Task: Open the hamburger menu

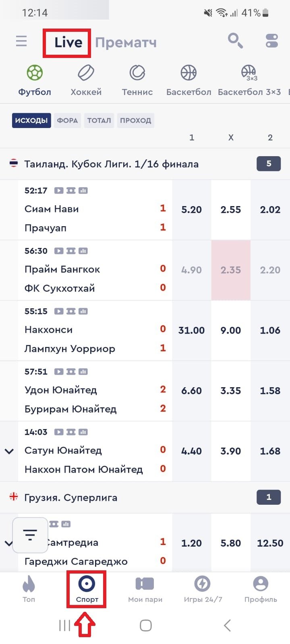Action: coord(21,41)
